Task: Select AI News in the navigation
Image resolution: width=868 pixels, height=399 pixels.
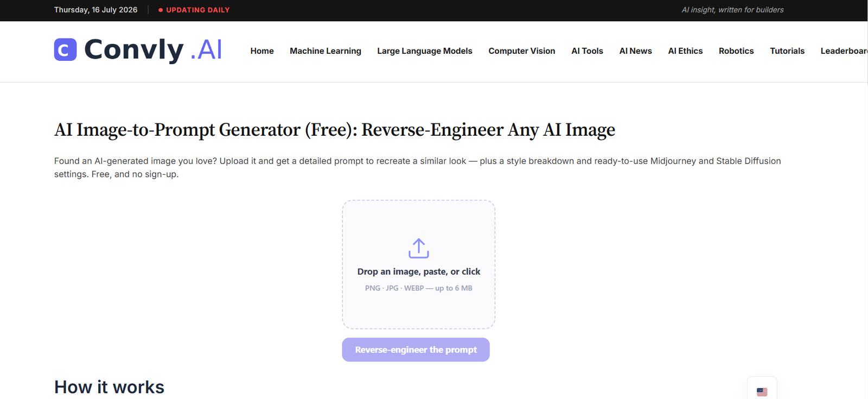Action: [636, 51]
